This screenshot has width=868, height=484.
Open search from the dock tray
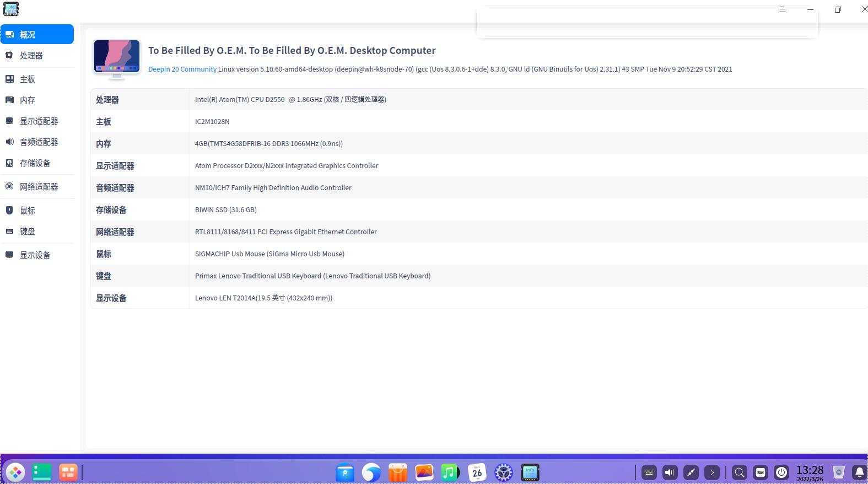740,472
